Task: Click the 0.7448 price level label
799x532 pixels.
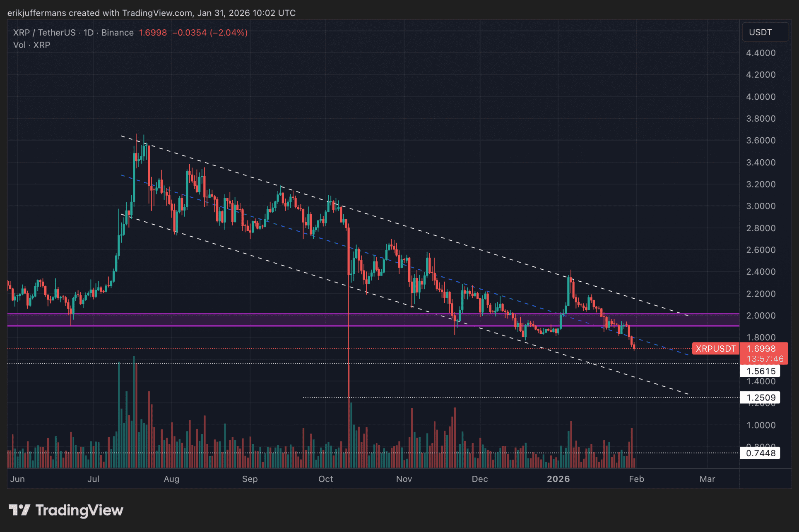Action: pyautogui.click(x=760, y=453)
